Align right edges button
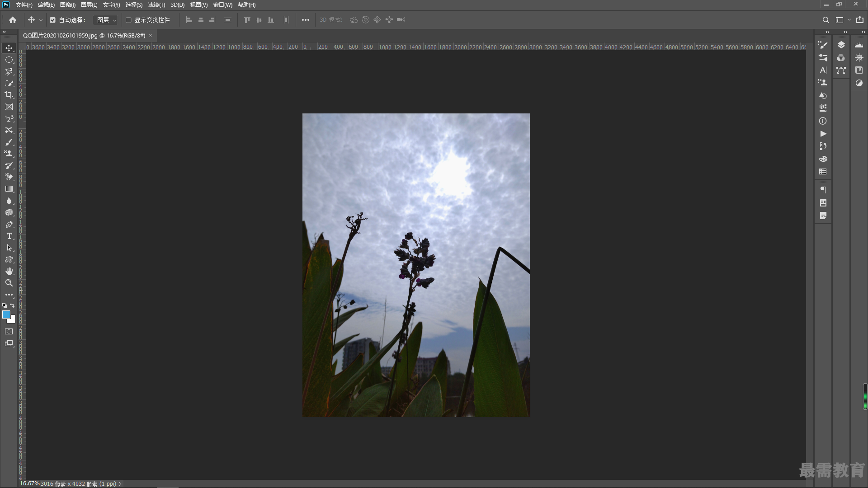This screenshot has height=488, width=868. (x=212, y=20)
